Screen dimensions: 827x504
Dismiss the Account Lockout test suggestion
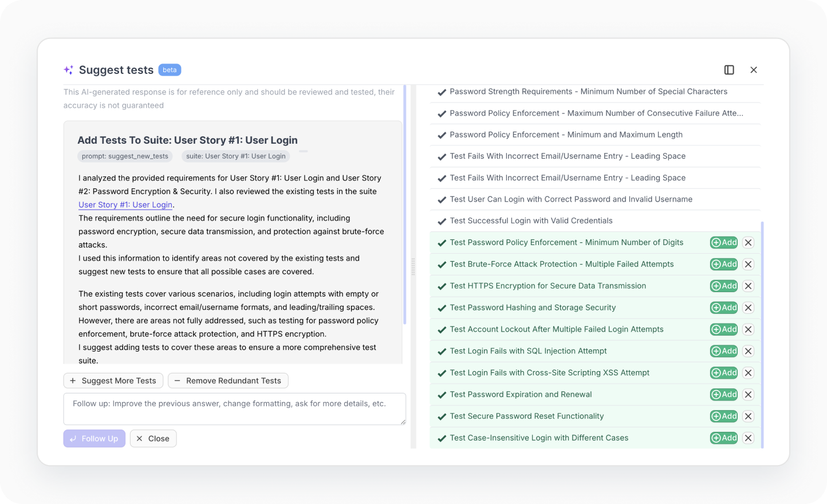748,329
